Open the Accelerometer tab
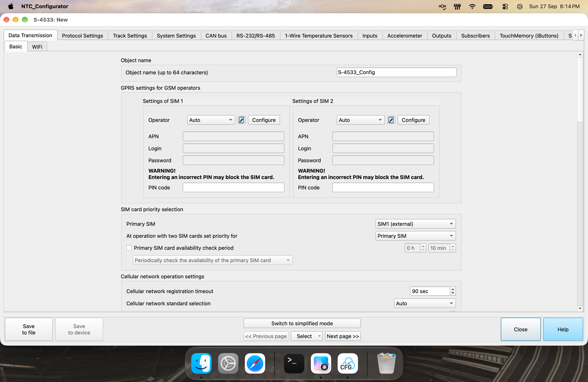The width and height of the screenshot is (588, 382). (404, 36)
